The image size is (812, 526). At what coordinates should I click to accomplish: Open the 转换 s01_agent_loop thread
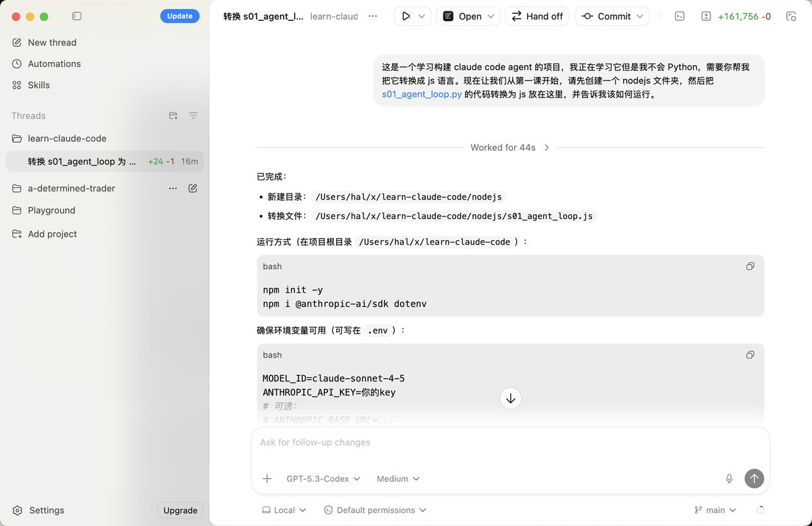104,162
